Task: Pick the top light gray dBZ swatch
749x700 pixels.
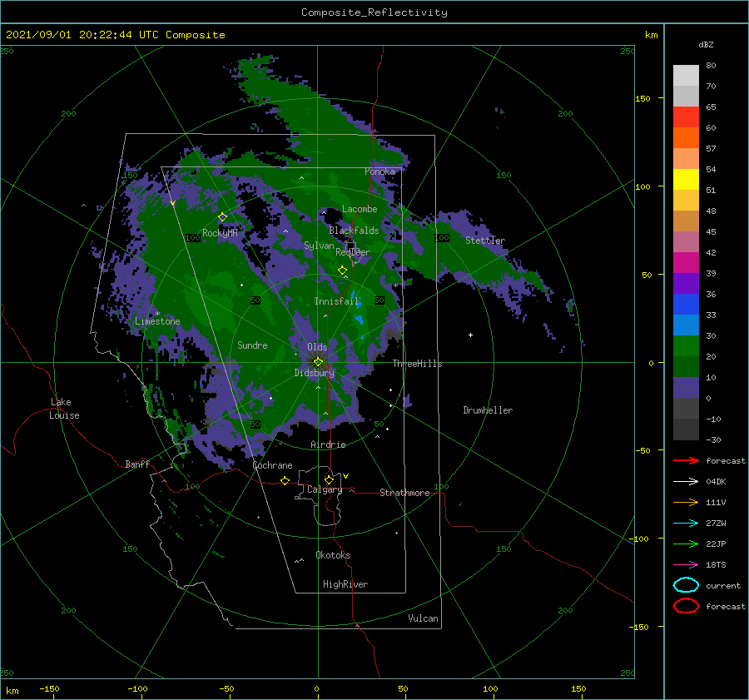Action: click(x=686, y=76)
